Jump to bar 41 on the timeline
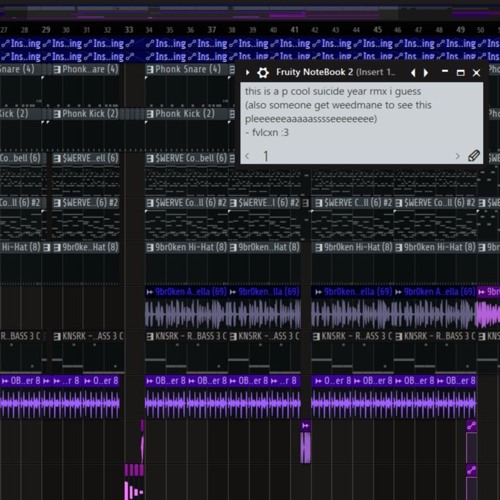This screenshot has height=500, width=500. point(294,30)
